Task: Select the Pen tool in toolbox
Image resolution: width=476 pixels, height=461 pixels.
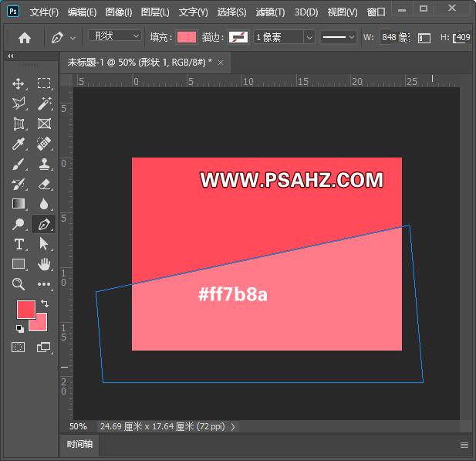Action: click(44, 224)
